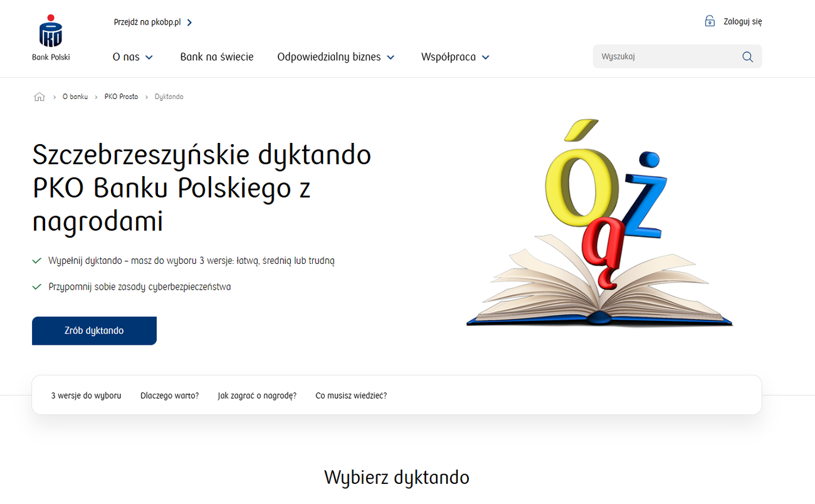
Task: Click the padlock login icon
Action: tap(710, 21)
